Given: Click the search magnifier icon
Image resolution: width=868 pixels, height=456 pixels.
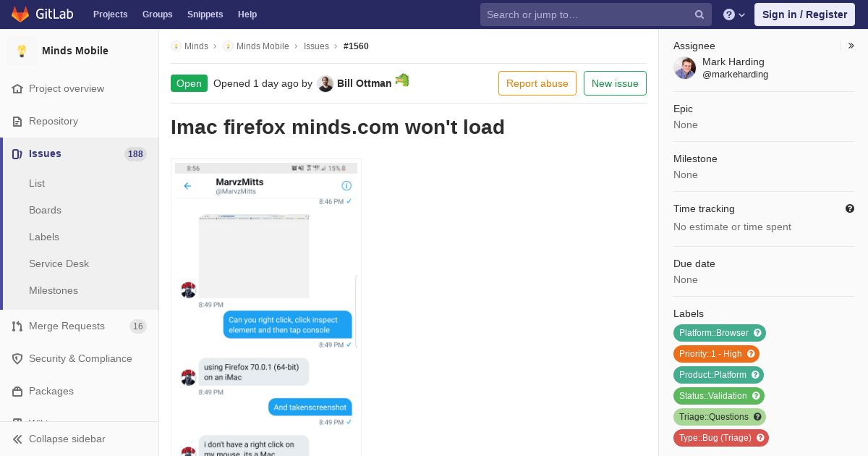Looking at the screenshot, I should click(699, 14).
